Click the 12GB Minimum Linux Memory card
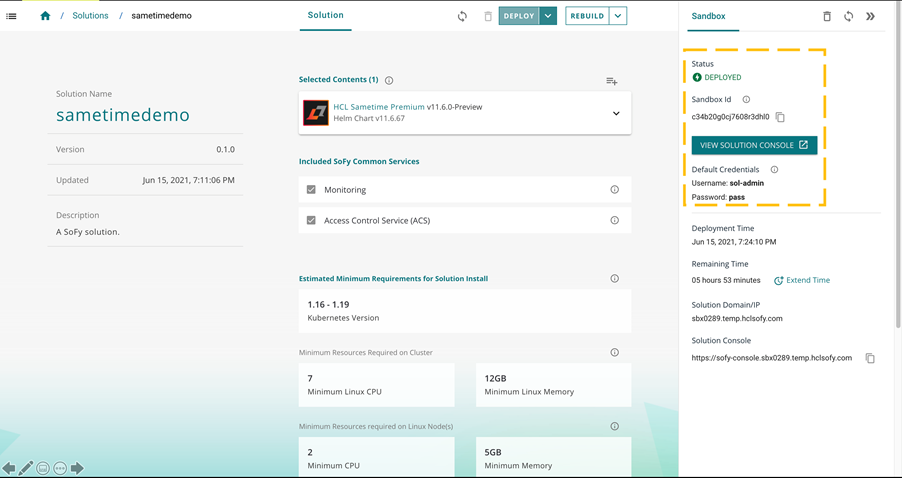 pos(553,385)
